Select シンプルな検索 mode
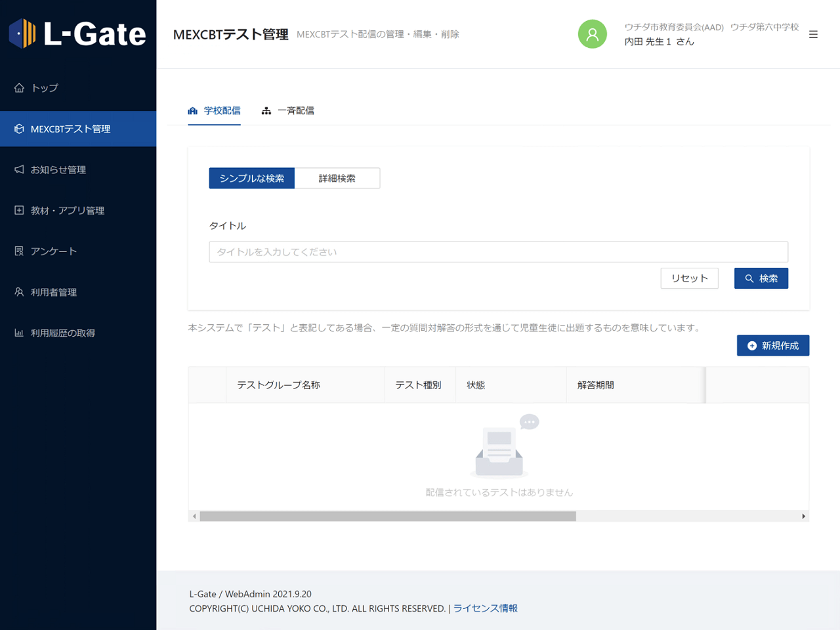The height and width of the screenshot is (630, 840). tap(251, 178)
